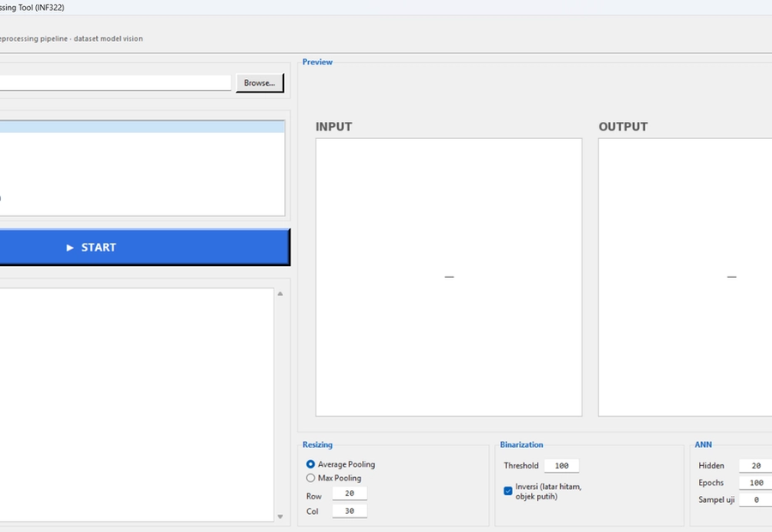The height and width of the screenshot is (532, 772).
Task: Click the Sampel uji label
Action: pos(716,499)
